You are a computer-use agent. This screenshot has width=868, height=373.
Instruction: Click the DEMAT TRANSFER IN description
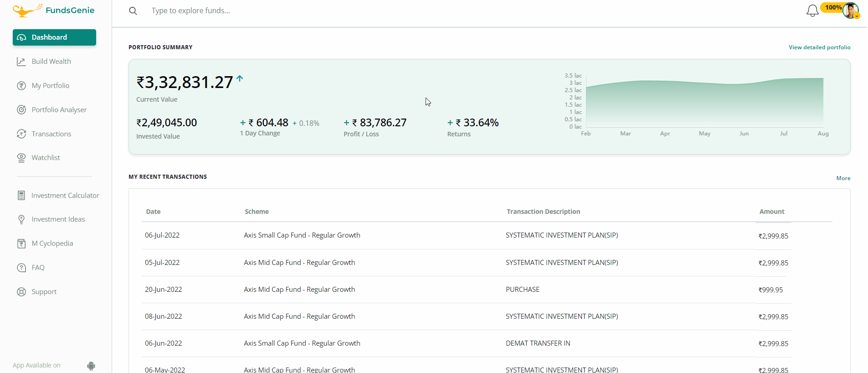click(538, 343)
